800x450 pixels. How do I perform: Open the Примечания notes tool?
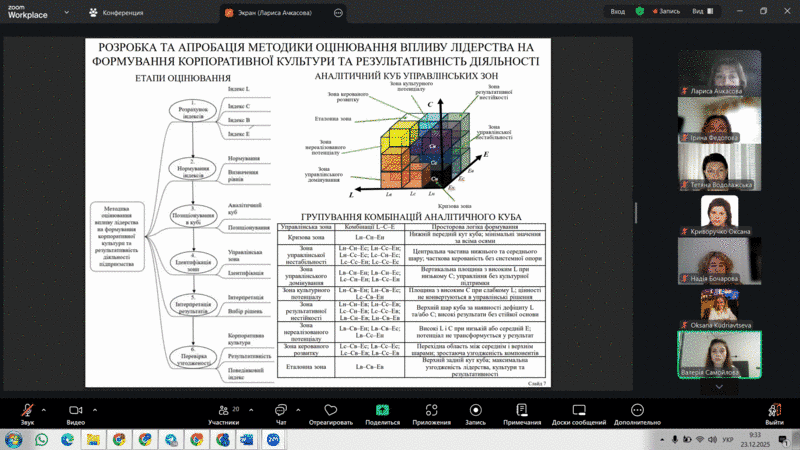(x=522, y=411)
